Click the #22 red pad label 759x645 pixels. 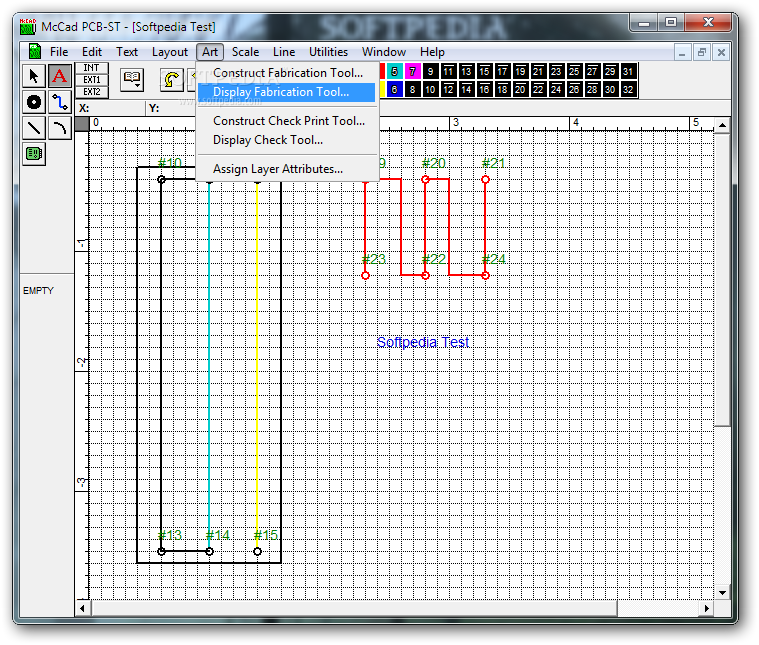(x=433, y=259)
